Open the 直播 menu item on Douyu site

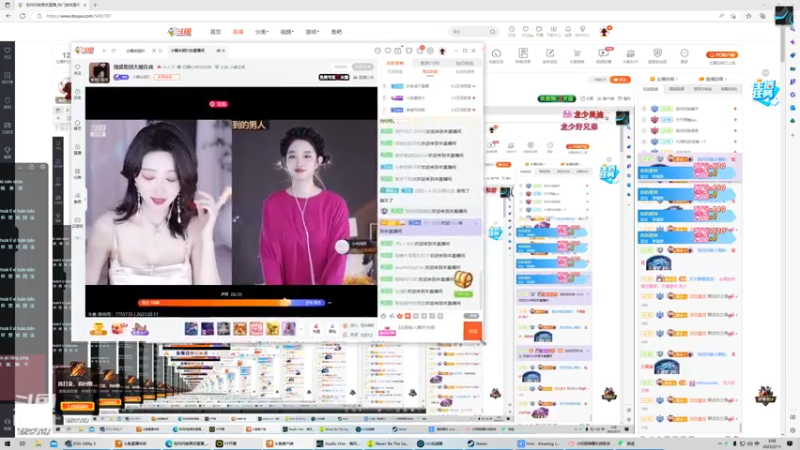tap(238, 32)
